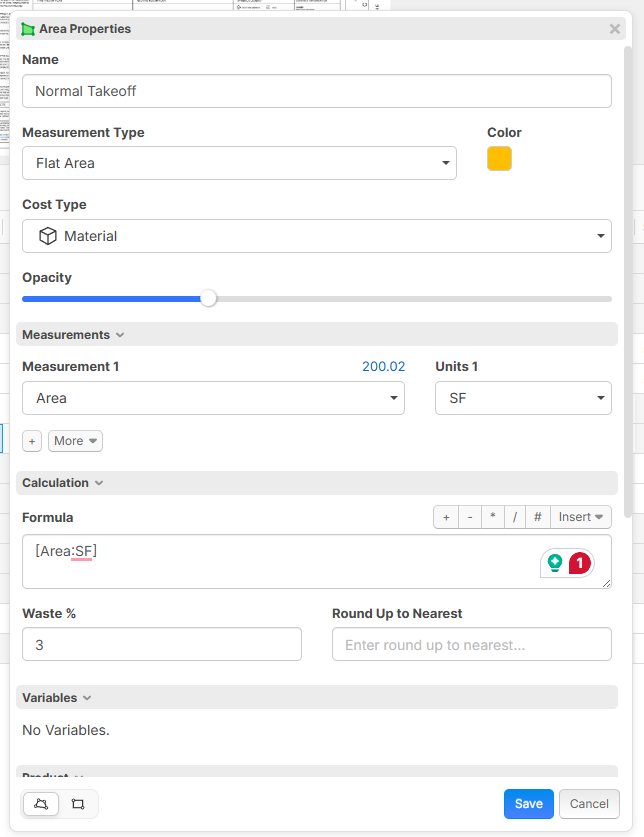The height and width of the screenshot is (837, 644).
Task: Open the Insert menu in formula toolbar
Action: click(x=581, y=517)
